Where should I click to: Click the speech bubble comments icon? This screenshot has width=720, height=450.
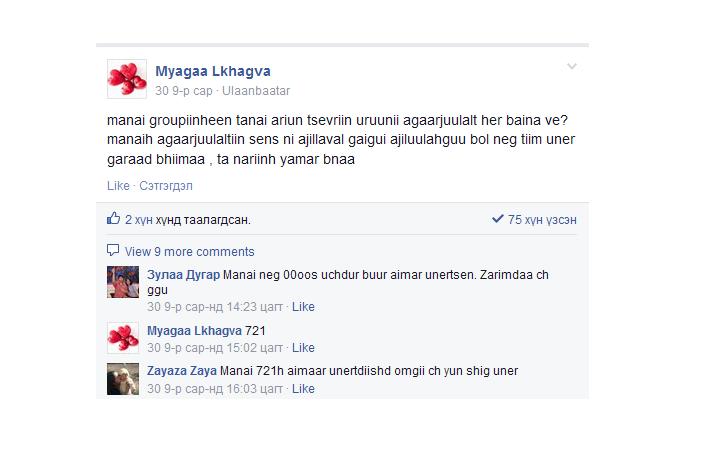tap(113, 250)
